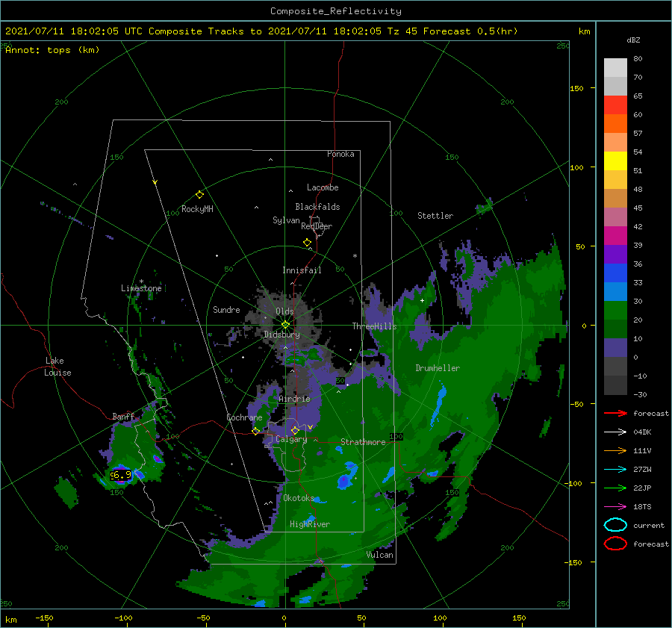Click the Vulcan town label
This screenshot has height=628, width=672.
pos(380,555)
